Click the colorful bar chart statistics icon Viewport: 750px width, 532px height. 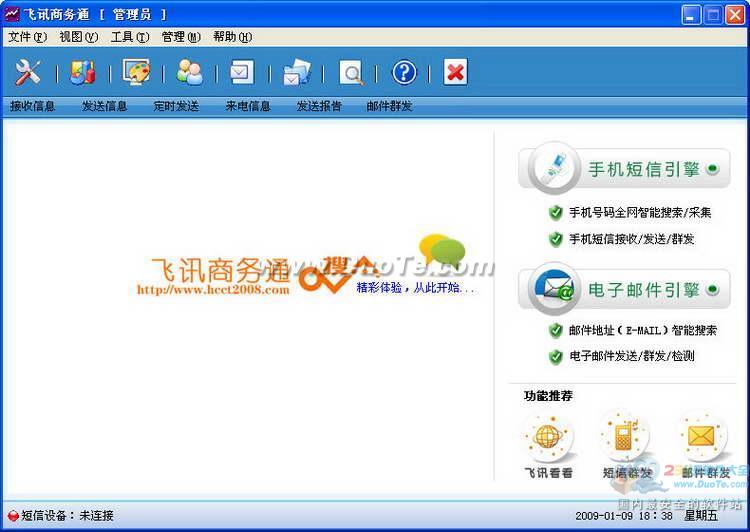pos(83,73)
